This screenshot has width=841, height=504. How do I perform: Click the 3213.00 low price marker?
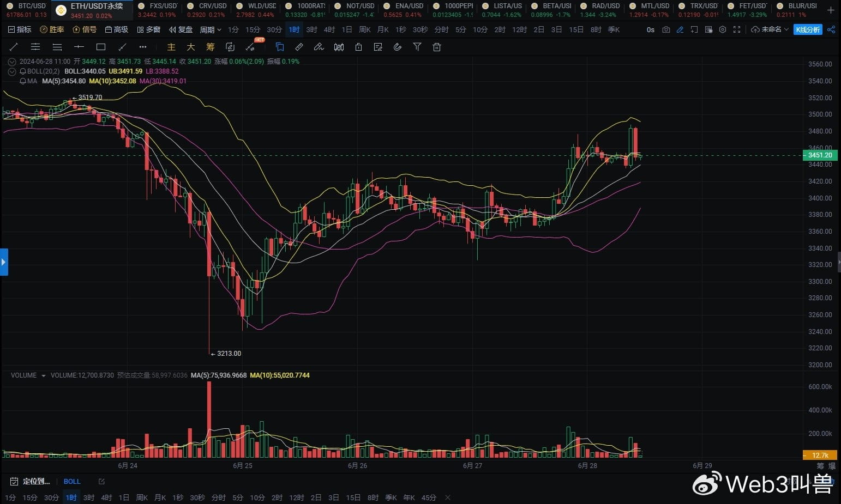(x=229, y=354)
